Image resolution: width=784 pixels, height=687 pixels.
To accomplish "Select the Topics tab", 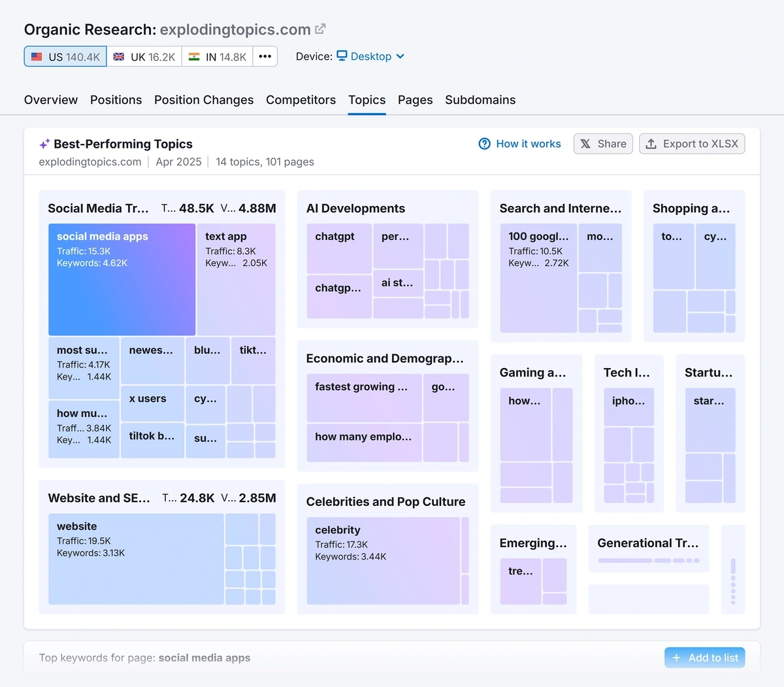I will coord(367,100).
